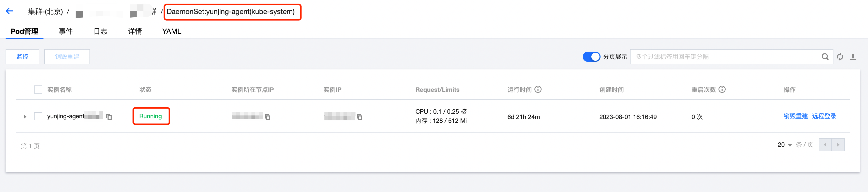Image resolution: width=868 pixels, height=192 pixels.
Task: Click the search magnifier icon
Action: [x=825, y=57]
